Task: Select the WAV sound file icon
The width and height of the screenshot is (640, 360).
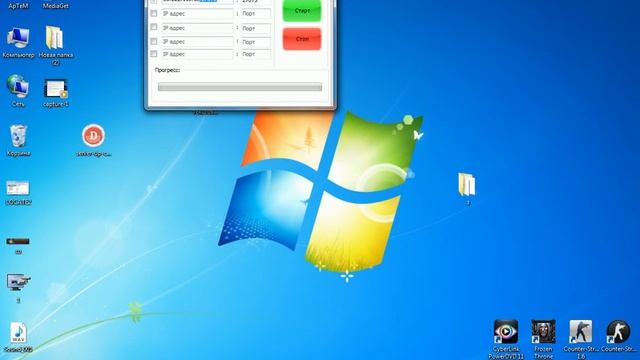Action: 18,332
